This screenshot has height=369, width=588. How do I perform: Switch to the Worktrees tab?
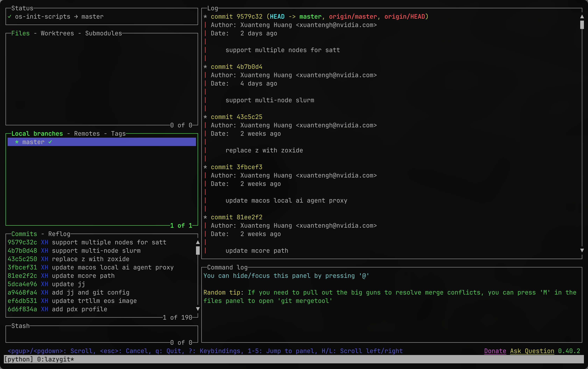pos(57,33)
